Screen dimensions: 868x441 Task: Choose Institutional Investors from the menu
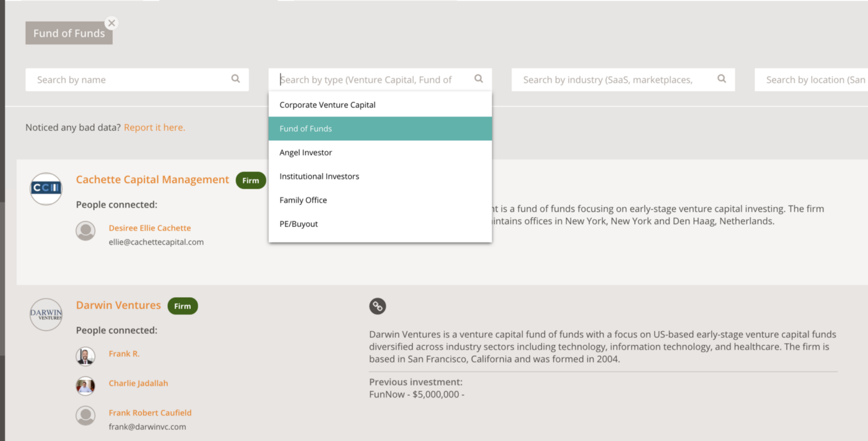(x=319, y=176)
